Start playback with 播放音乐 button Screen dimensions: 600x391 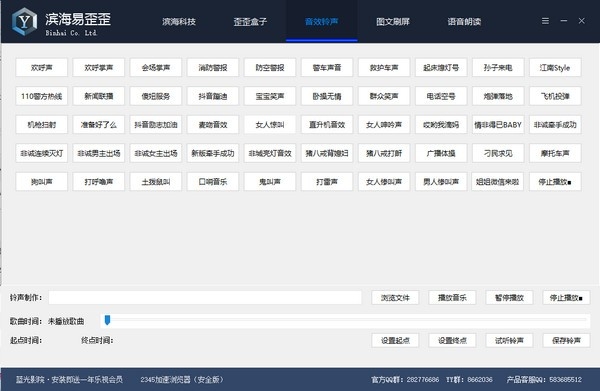452,298
